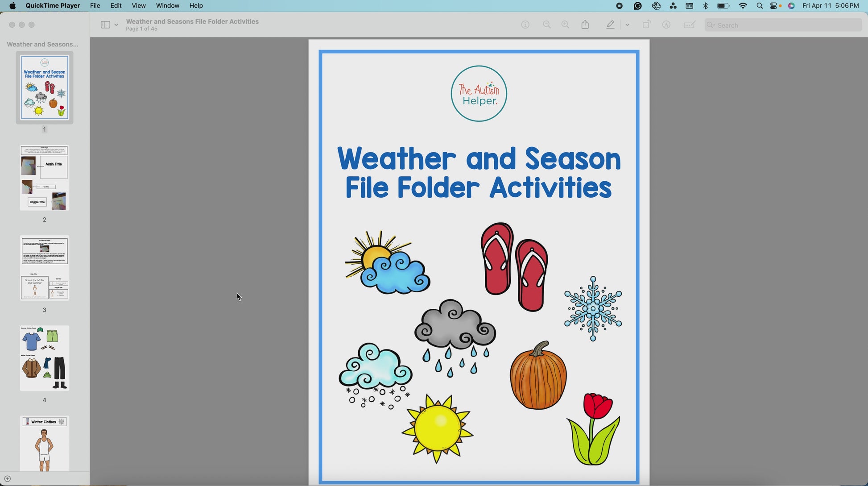This screenshot has height=486, width=868.
Task: Click the zoom out magnifier icon
Action: coord(547,25)
